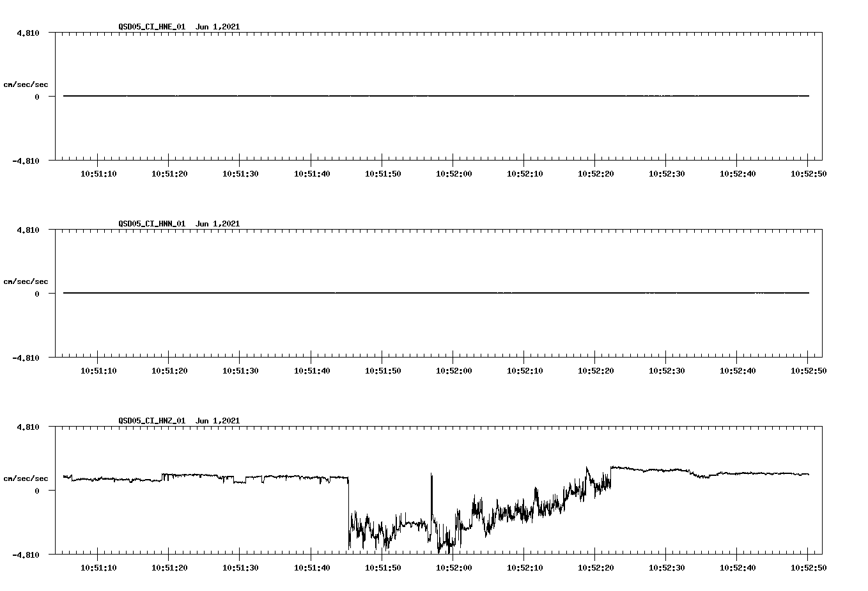Viewport: 868px width, 591px height.
Task: Click the zero axis label on HNN chart
Action: click(37, 294)
